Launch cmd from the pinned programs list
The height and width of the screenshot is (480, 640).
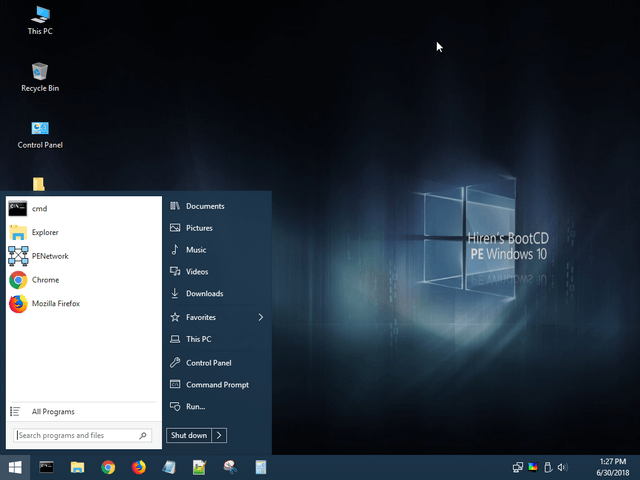[39, 209]
